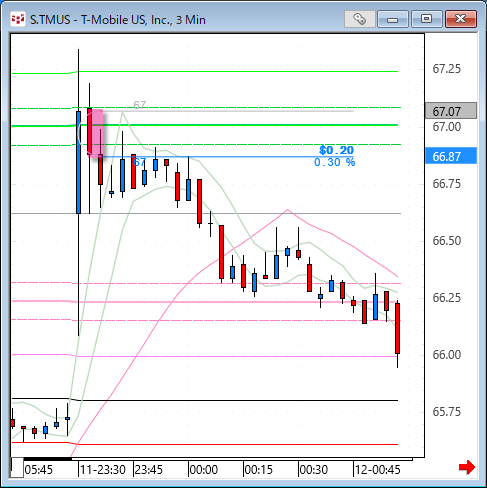Select the 67.07 price marker on scale
Image resolution: width=487 pixels, height=488 pixels.
pyautogui.click(x=451, y=111)
